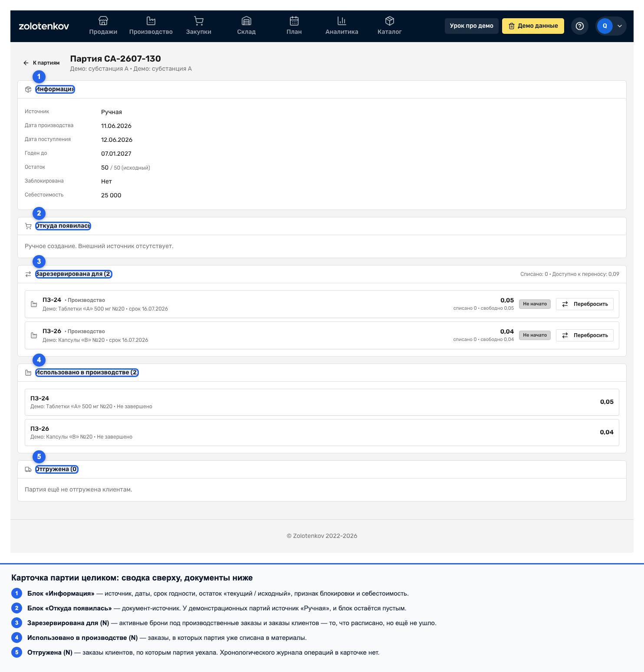Click the Ручная source value
The height and width of the screenshot is (672, 644).
pyautogui.click(x=112, y=112)
